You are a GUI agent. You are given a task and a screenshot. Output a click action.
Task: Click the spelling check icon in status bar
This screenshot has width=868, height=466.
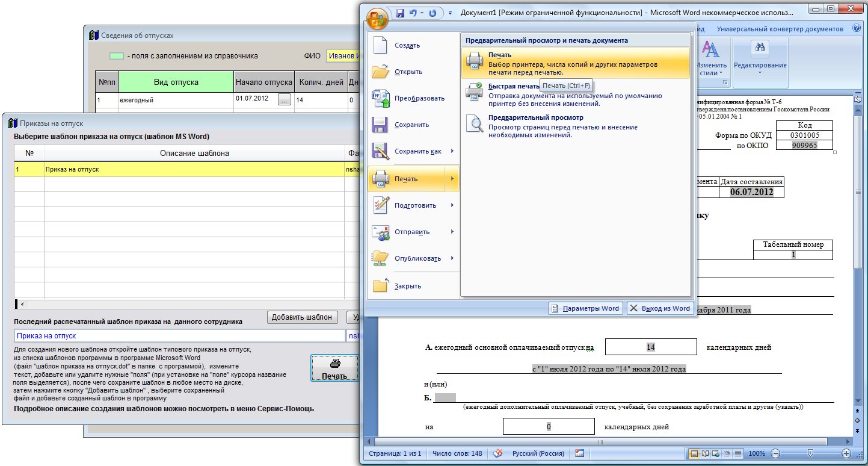pyautogui.click(x=498, y=453)
